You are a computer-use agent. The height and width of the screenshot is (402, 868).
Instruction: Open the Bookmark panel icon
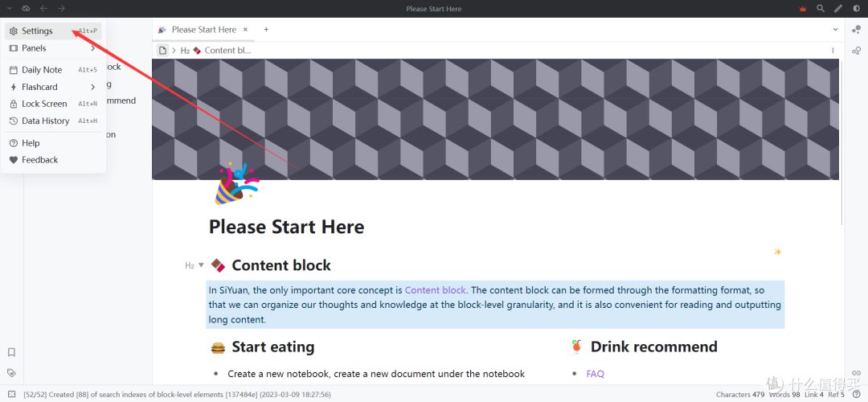click(11, 352)
